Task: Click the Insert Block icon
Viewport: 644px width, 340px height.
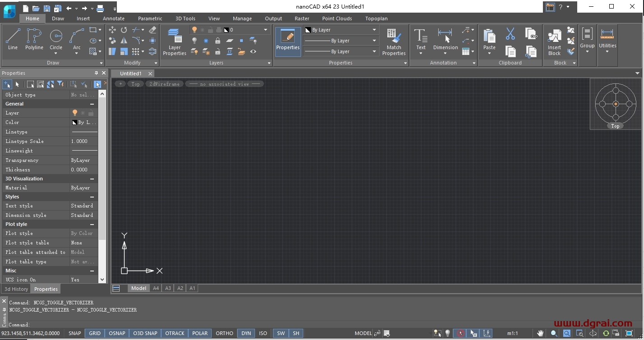Action: click(x=554, y=41)
